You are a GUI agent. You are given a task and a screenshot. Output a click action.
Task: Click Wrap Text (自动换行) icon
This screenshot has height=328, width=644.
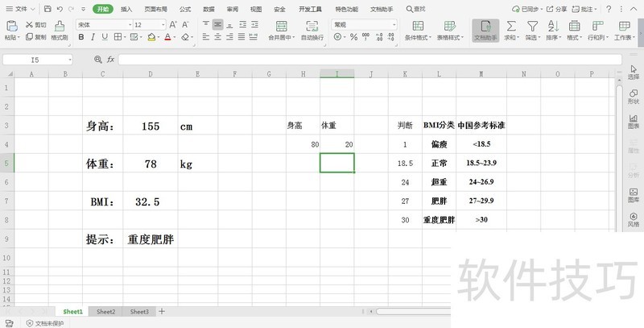312,27
